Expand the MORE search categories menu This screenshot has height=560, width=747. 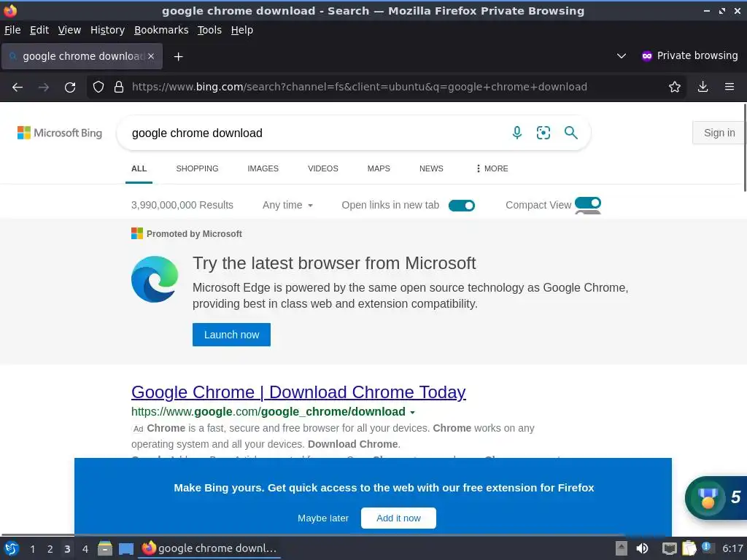coord(492,168)
